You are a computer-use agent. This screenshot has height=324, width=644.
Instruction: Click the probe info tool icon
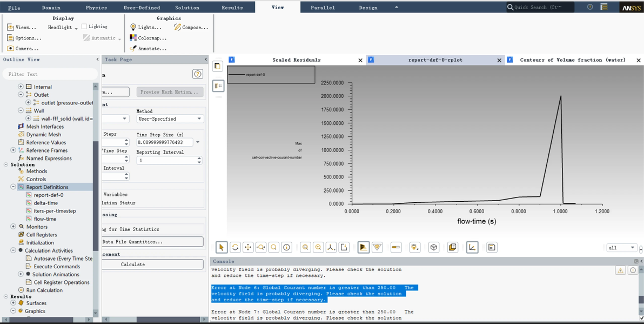point(287,247)
